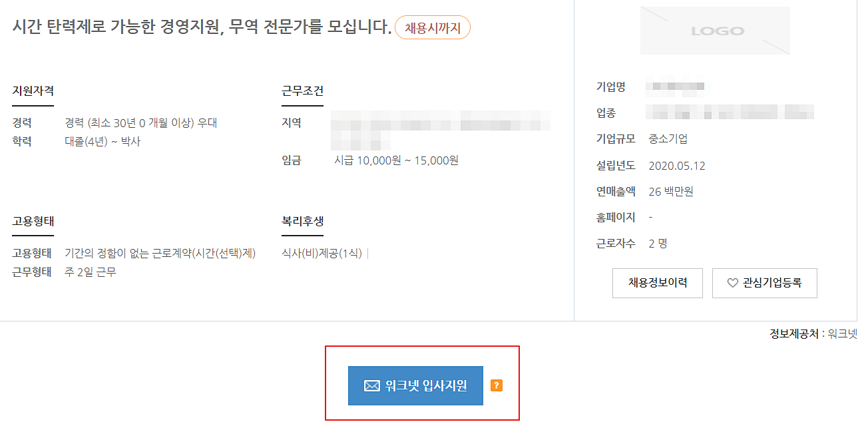Select the 채용시까지 deadline badge
The height and width of the screenshot is (424, 868).
pyautogui.click(x=432, y=27)
